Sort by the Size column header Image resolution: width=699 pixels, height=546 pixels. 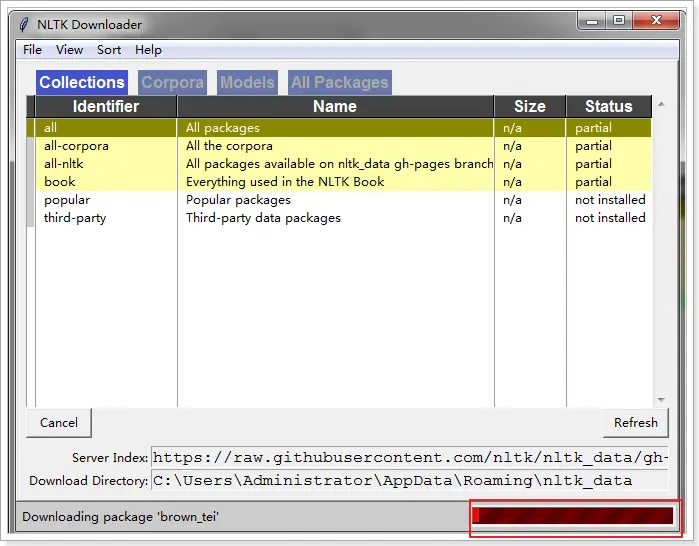tap(530, 107)
